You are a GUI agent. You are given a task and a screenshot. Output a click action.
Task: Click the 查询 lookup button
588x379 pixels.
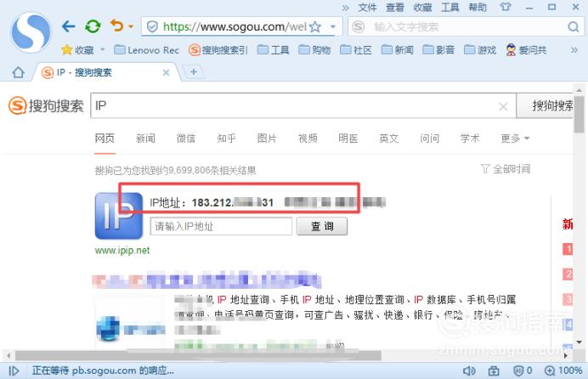click(x=322, y=226)
